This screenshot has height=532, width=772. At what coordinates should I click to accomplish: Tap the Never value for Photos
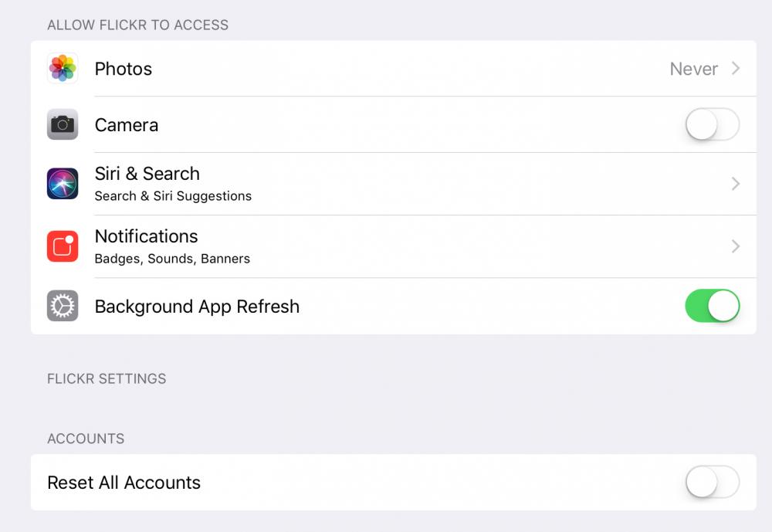[x=694, y=69]
